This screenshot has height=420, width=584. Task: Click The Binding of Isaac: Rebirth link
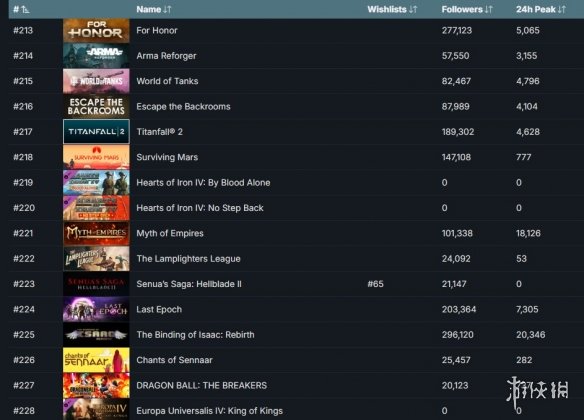[x=196, y=334]
